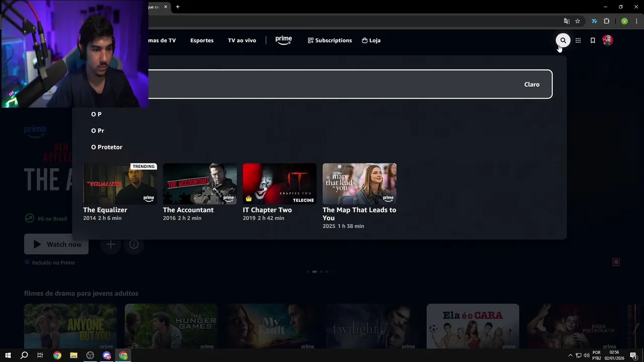The width and height of the screenshot is (644, 362).
Task: Close the current browser tab
Action: click(x=165, y=7)
